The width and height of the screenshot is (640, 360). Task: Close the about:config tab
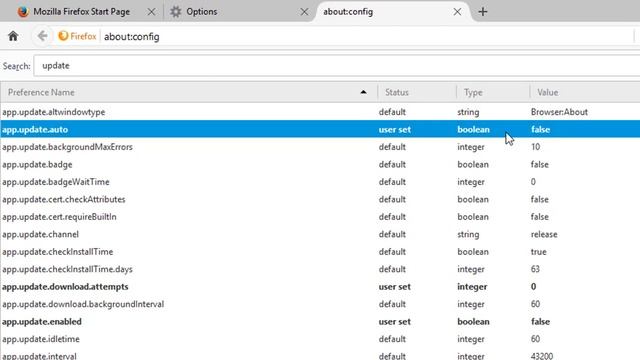click(x=457, y=12)
